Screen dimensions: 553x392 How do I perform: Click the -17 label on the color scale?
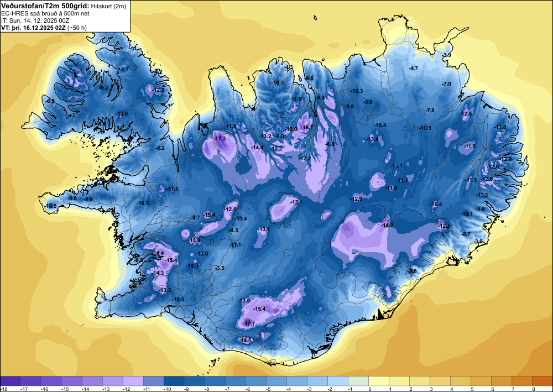click(23, 389)
